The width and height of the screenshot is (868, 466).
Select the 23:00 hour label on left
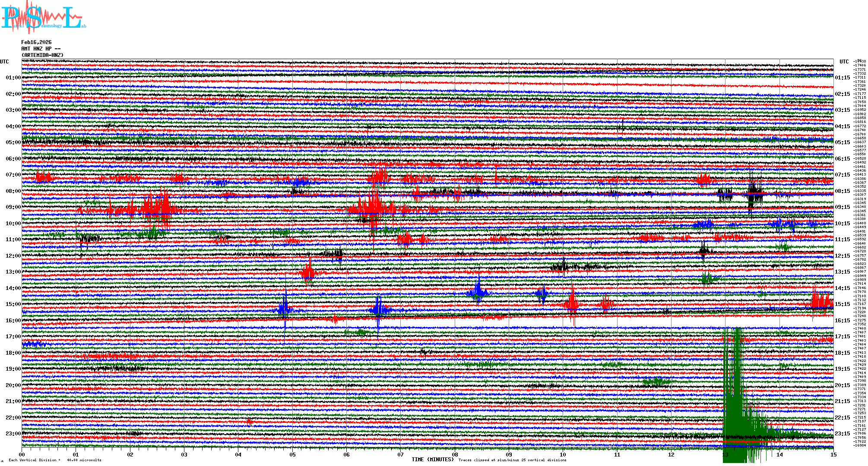coord(13,434)
